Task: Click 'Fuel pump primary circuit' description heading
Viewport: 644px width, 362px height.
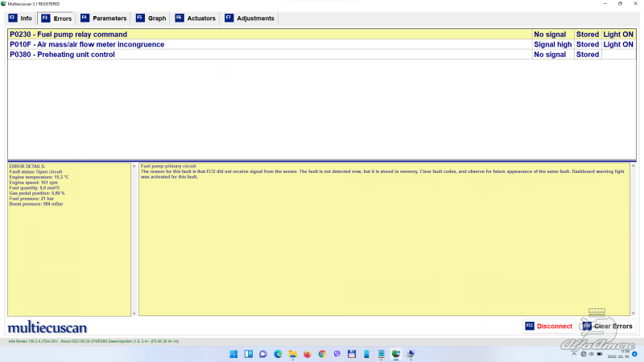Action: point(168,167)
